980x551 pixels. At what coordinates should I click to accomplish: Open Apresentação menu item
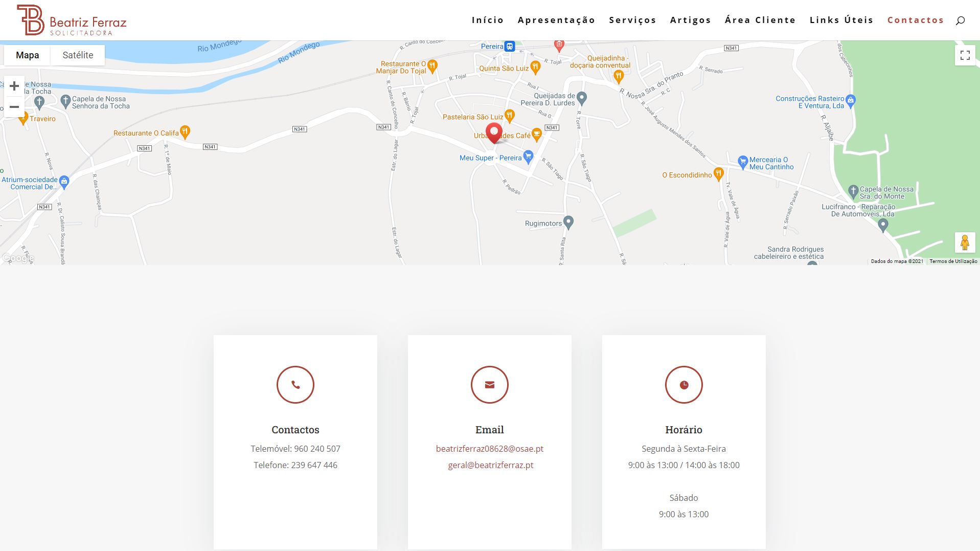click(x=556, y=20)
